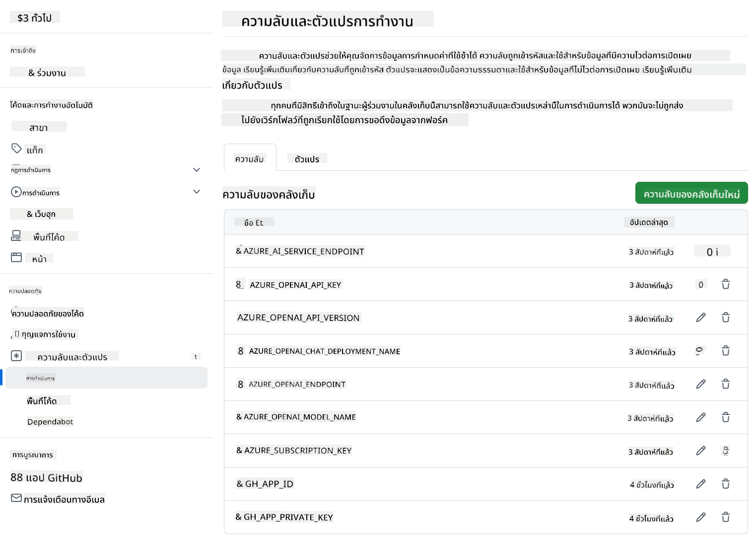
Task: Delete the AZURE_OPENAI_API_KEY secret
Action: click(726, 284)
